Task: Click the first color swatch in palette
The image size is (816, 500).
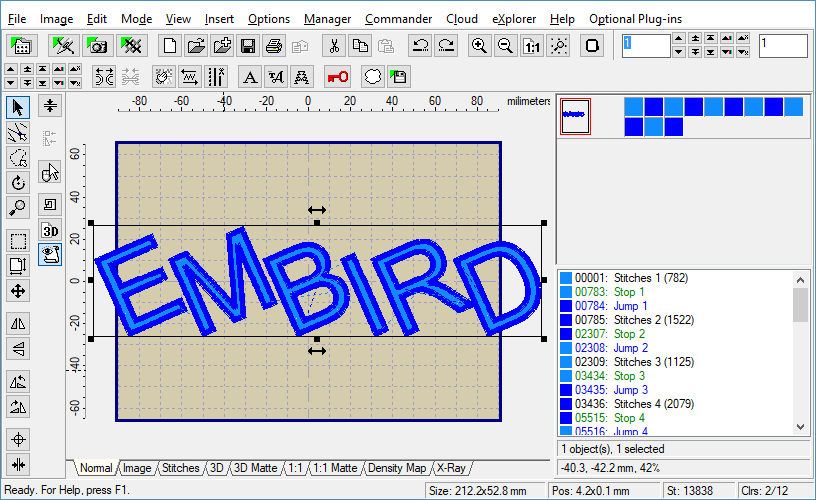Action: point(634,106)
